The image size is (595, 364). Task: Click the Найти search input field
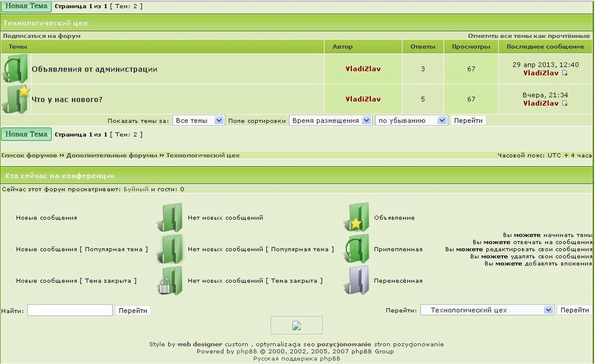coord(70,310)
